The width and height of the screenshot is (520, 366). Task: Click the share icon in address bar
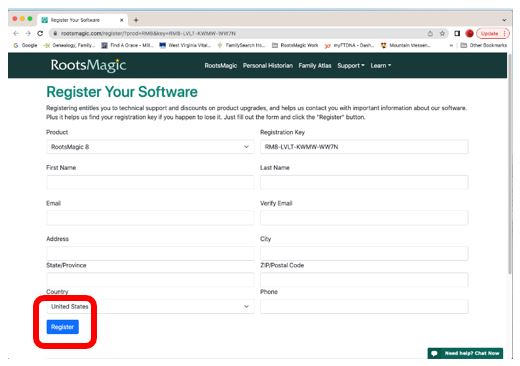pyautogui.click(x=430, y=33)
